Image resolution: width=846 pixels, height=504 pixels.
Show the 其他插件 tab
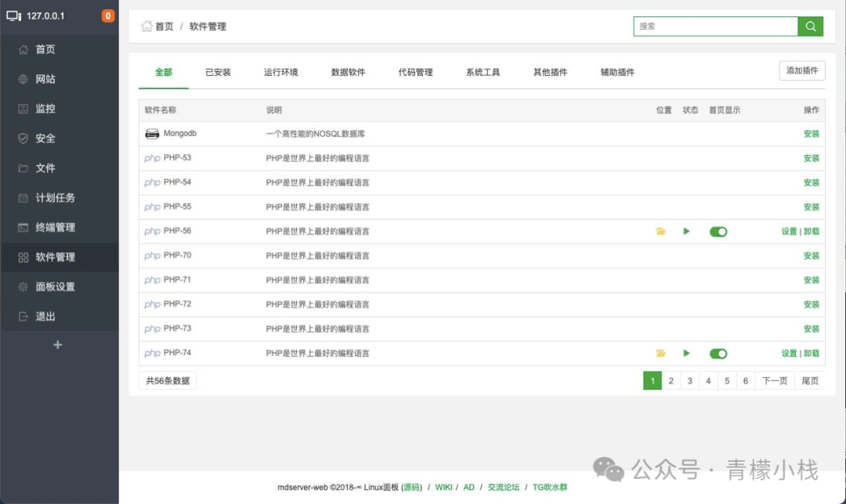551,72
